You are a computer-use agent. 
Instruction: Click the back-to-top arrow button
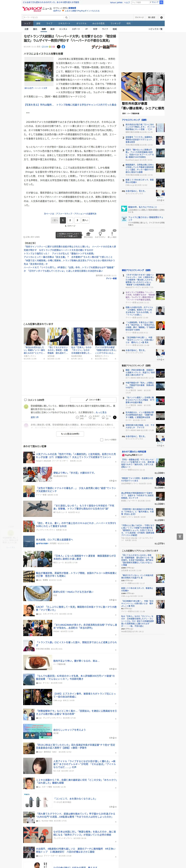(180, 537)
